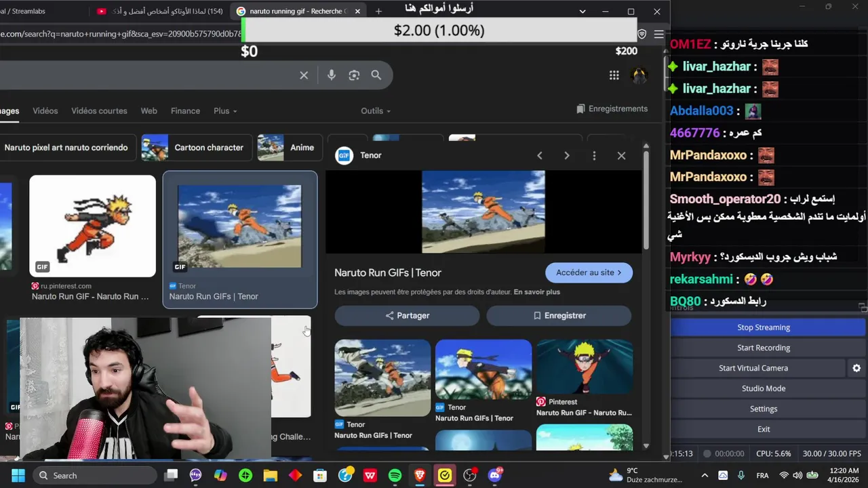Viewport: 868px width, 488px height.
Task: Expand the Outils tools dropdown
Action: coord(376,110)
